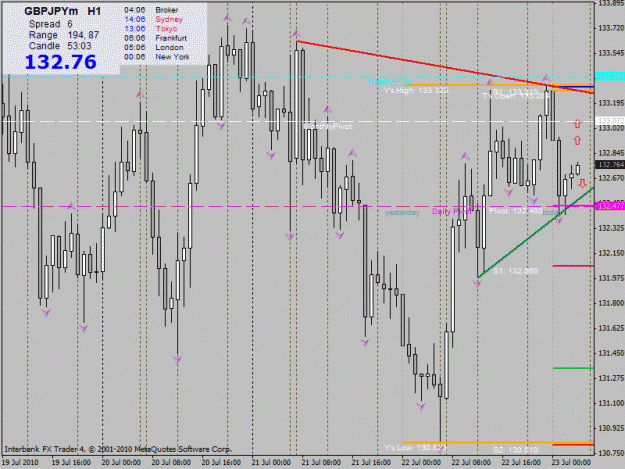Click the 130.925 price axis label
This screenshot has width=625, height=469.
pos(611,428)
